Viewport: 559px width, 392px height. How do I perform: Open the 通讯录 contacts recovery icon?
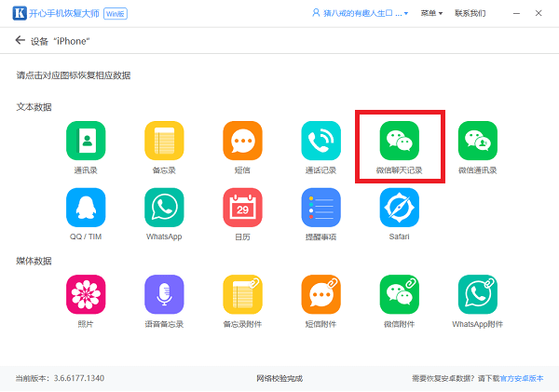[86, 141]
